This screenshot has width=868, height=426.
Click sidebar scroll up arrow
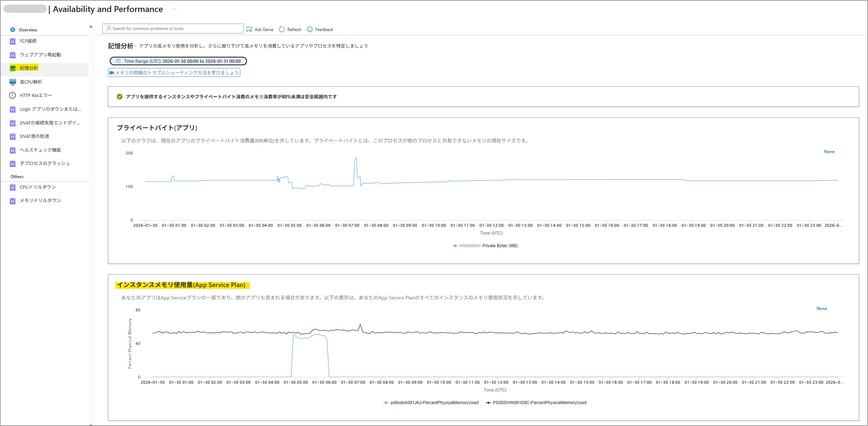coord(91,26)
